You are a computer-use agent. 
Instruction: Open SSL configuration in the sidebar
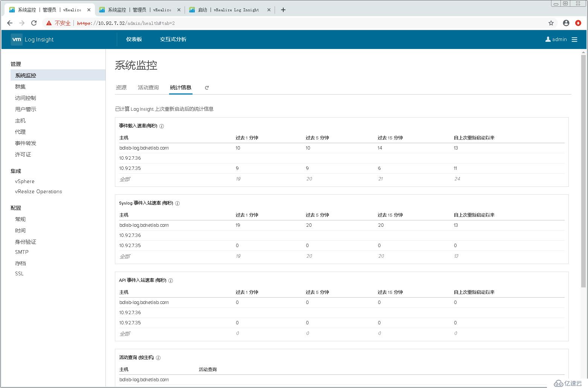pyautogui.click(x=19, y=273)
